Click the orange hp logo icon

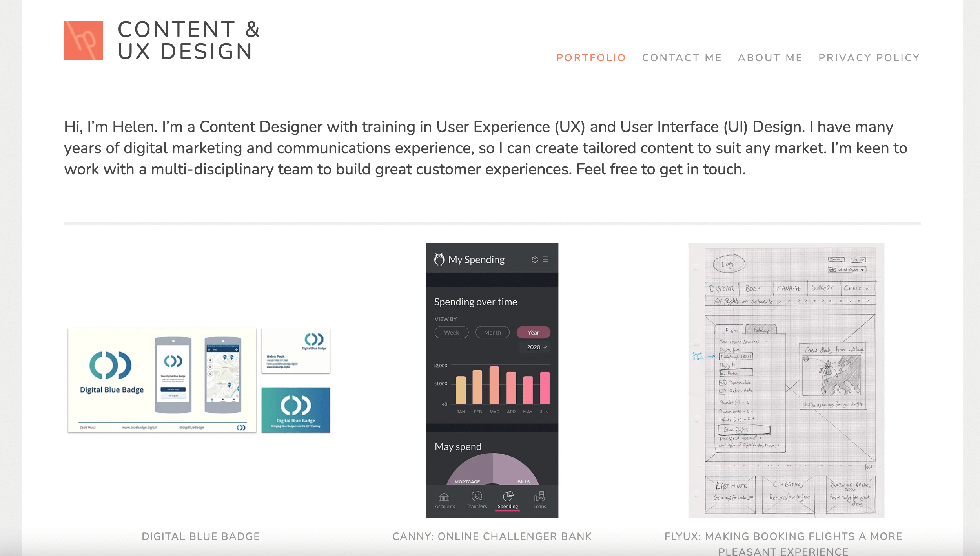(x=83, y=40)
